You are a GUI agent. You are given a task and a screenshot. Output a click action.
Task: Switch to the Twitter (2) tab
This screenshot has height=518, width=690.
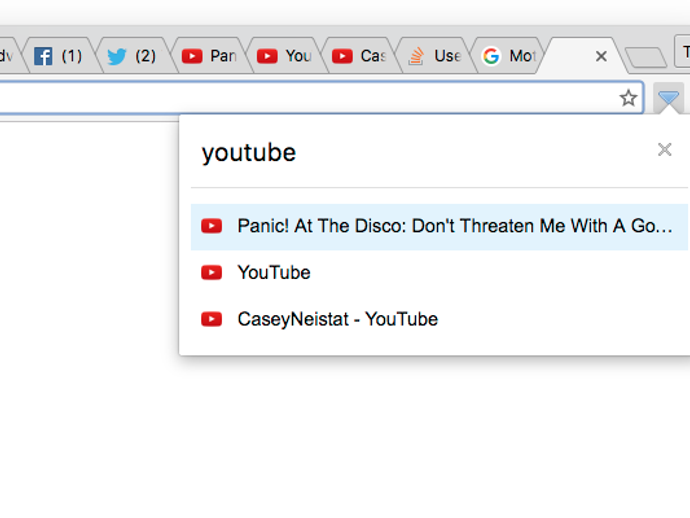pyautogui.click(x=132, y=56)
